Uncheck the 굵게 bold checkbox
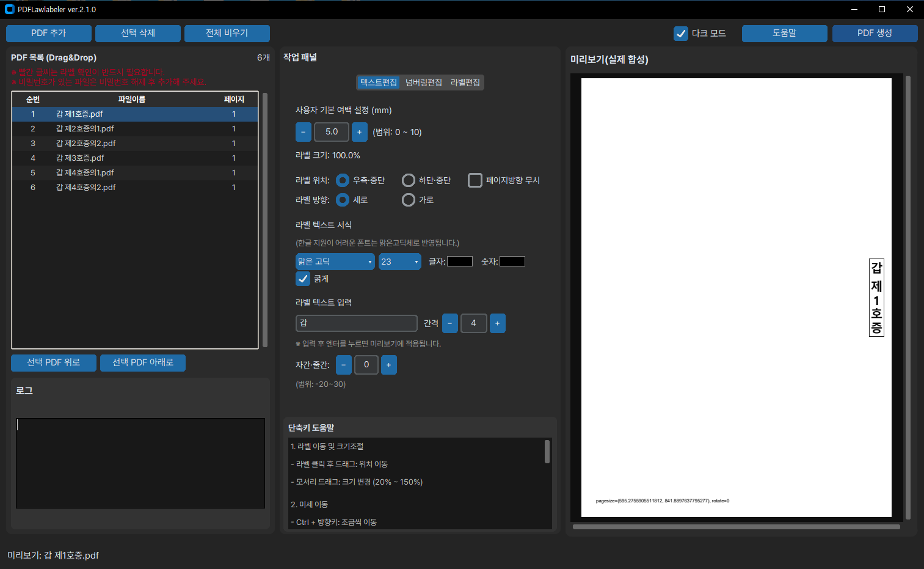The image size is (924, 569). click(x=303, y=279)
